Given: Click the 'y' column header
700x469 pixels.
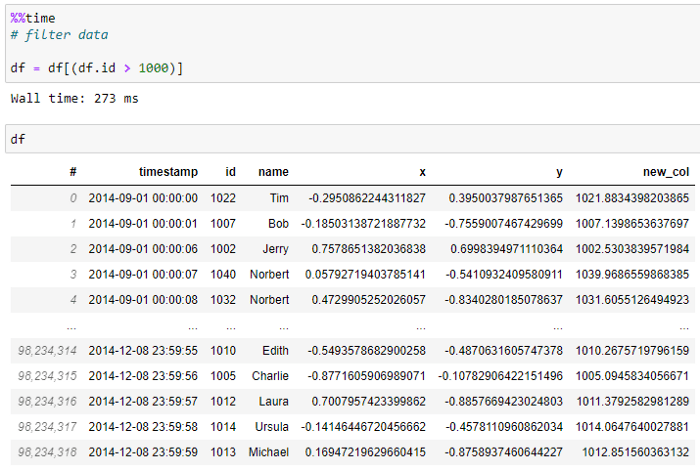Looking at the screenshot, I should click(559, 172).
